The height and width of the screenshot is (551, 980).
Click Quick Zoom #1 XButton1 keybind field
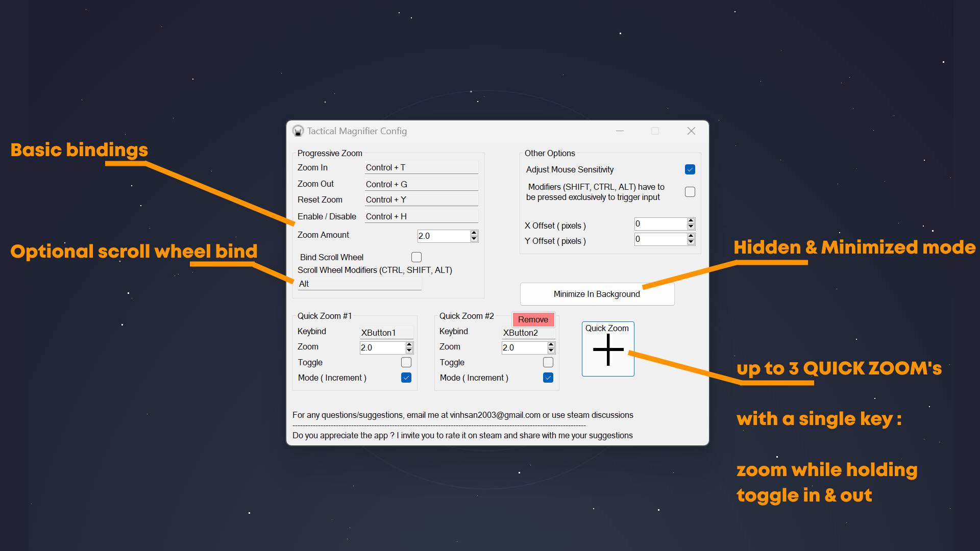(x=386, y=333)
